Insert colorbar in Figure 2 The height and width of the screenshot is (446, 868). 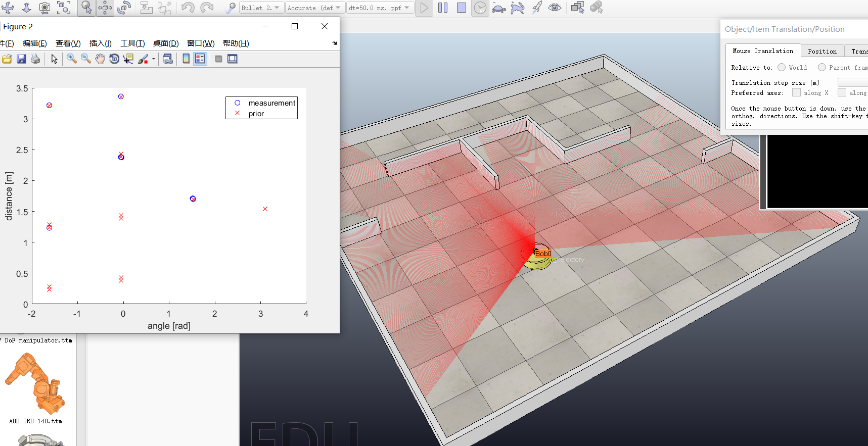coord(186,59)
